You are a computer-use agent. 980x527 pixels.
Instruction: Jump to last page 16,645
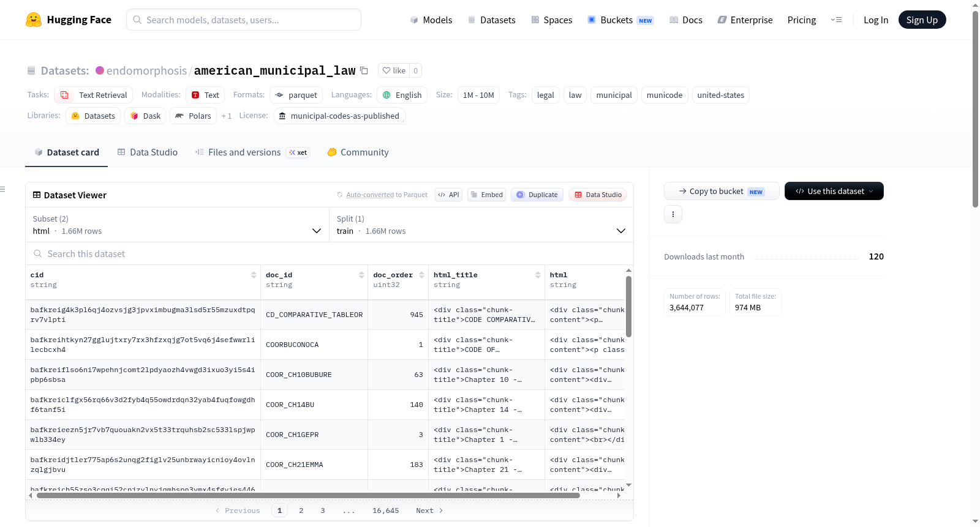coord(386,510)
